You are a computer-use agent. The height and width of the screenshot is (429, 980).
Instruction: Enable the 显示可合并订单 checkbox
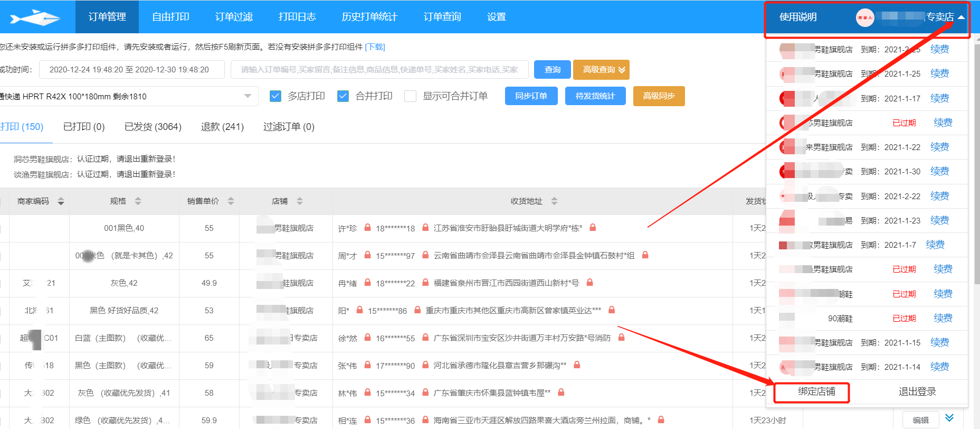pos(410,96)
